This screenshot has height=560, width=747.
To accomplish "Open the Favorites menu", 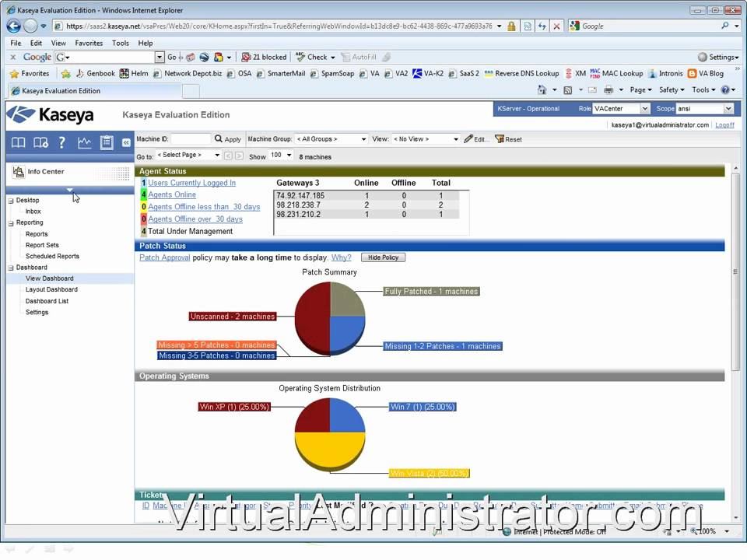I will pyautogui.click(x=89, y=43).
